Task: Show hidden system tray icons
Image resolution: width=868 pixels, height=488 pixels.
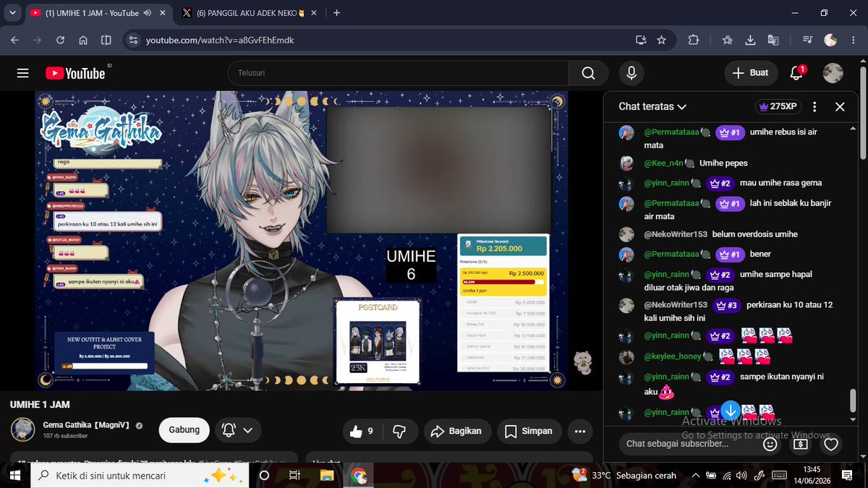Action: 696,475
